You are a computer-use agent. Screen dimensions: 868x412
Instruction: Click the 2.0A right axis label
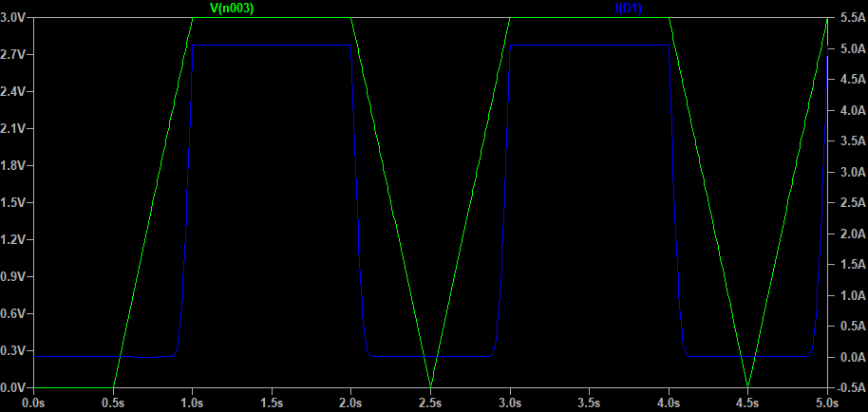click(853, 234)
